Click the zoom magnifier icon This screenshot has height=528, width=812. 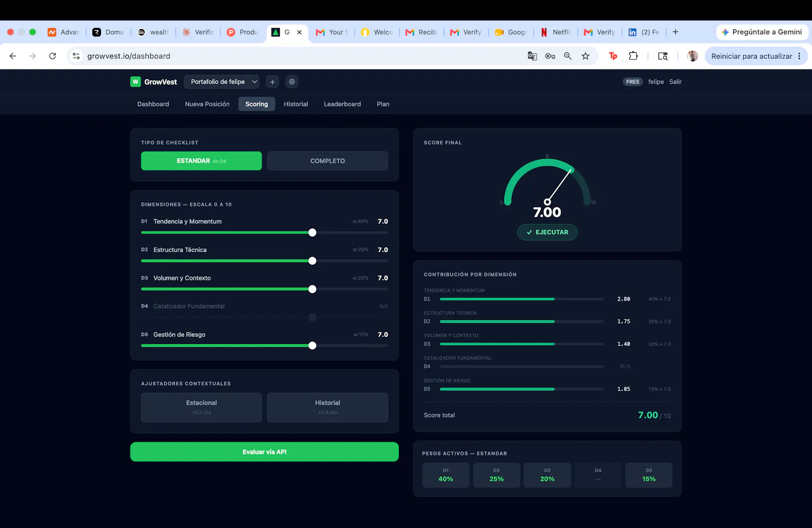coord(568,56)
